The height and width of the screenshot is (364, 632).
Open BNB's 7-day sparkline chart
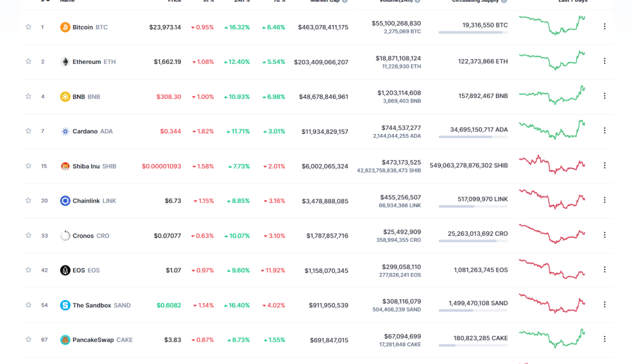pyautogui.click(x=552, y=95)
